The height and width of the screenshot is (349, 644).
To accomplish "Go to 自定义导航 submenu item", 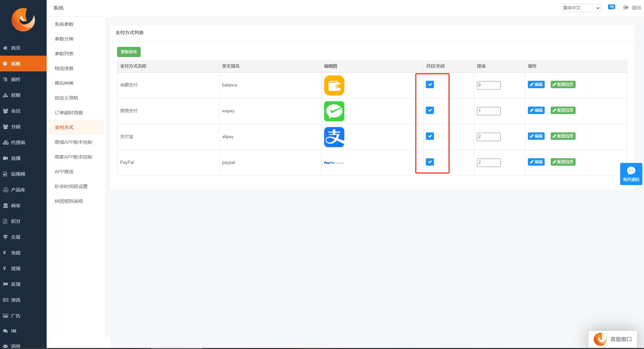I will pyautogui.click(x=66, y=98).
